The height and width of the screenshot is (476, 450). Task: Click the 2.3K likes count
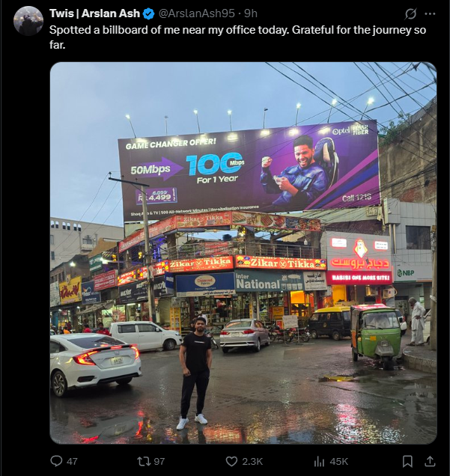click(252, 462)
